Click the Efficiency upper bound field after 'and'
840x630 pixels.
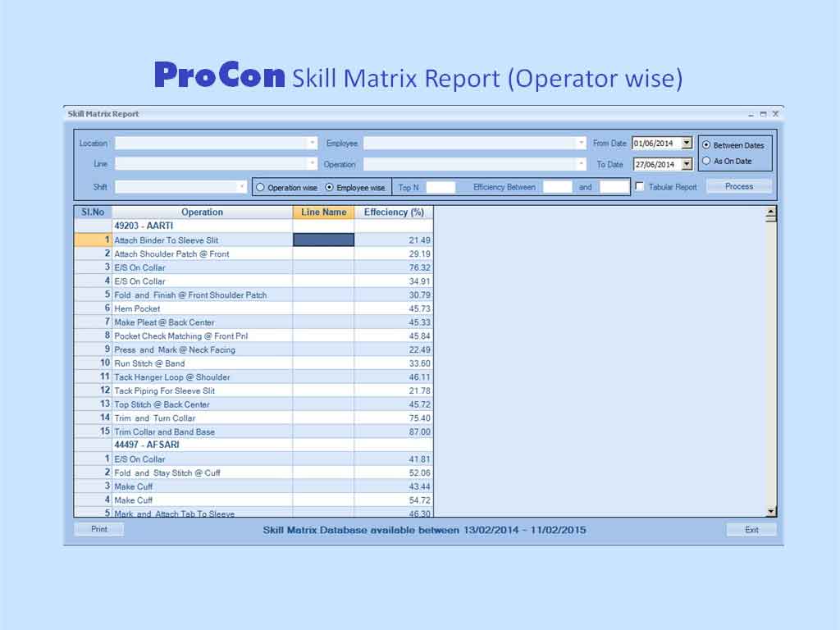(x=614, y=187)
